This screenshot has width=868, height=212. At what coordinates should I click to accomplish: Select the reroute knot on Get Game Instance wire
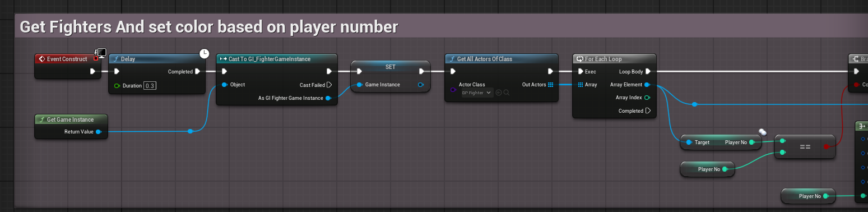click(x=191, y=131)
